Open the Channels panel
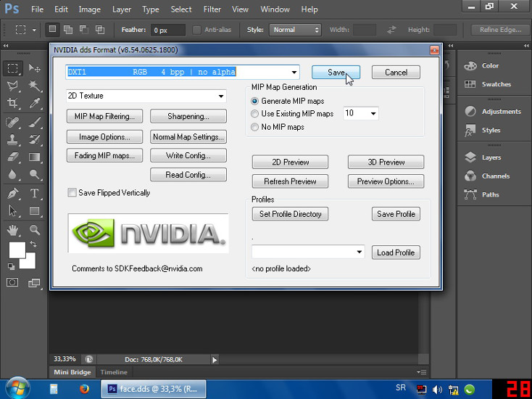 (494, 176)
